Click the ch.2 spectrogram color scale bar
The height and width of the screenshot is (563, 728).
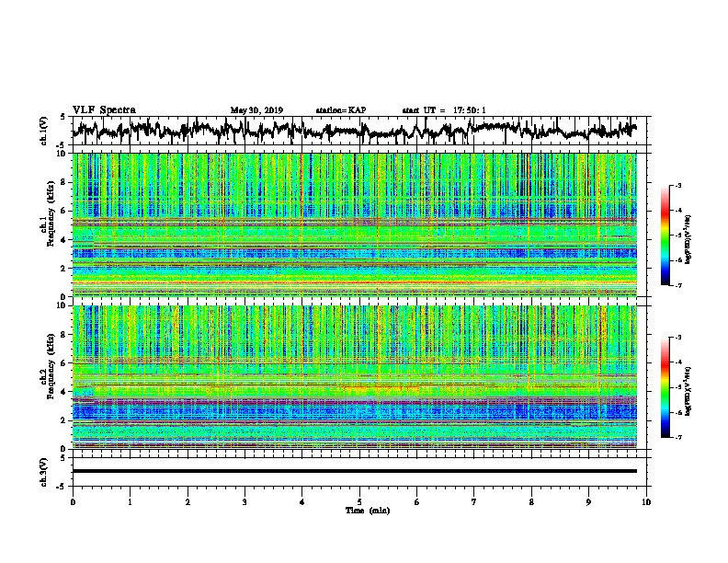665,387
